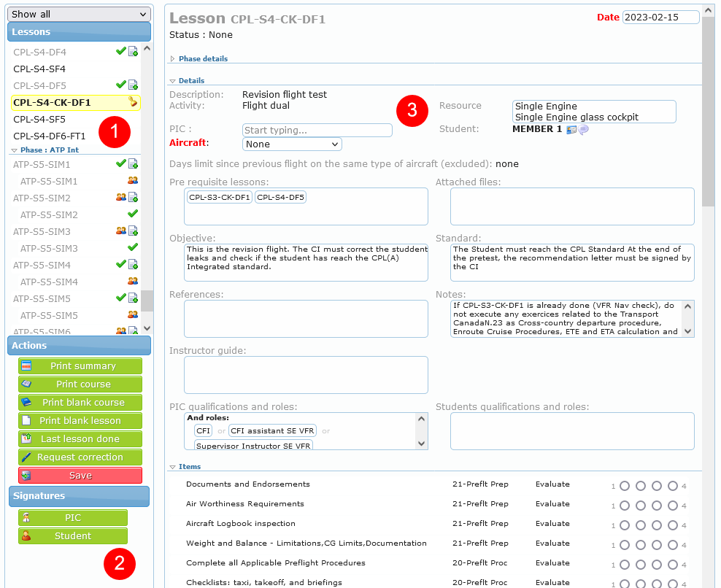Screen dimensions: 721x588
Task: Select last rating radio for Air Worthiness Requirements
Action: [673, 506]
